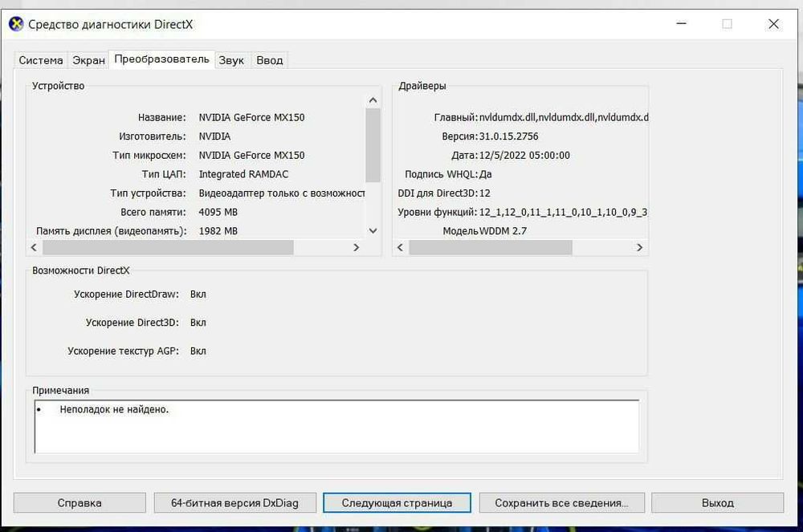This screenshot has width=803, height=532.
Task: Minimize the DirectX diagnostic window
Action: tap(681, 23)
